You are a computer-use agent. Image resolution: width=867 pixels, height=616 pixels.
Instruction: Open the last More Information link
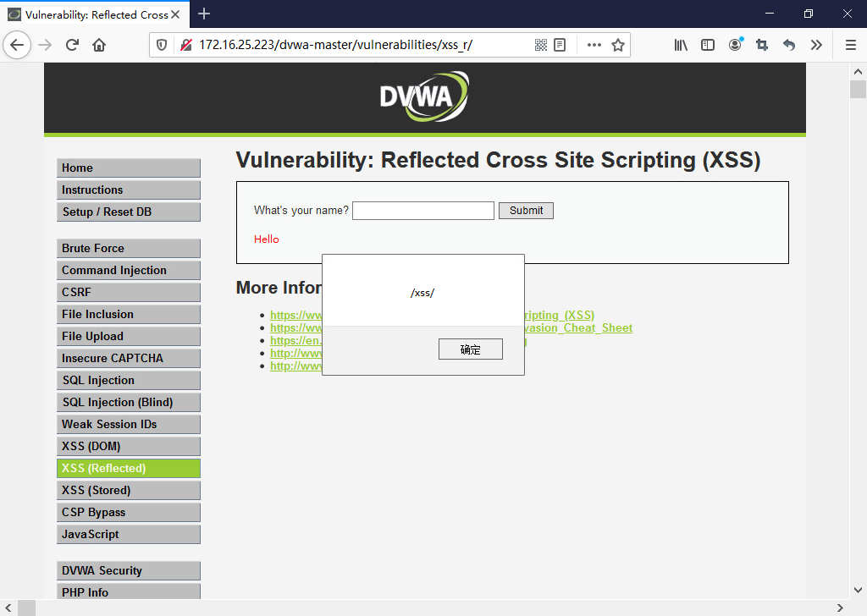(x=295, y=366)
